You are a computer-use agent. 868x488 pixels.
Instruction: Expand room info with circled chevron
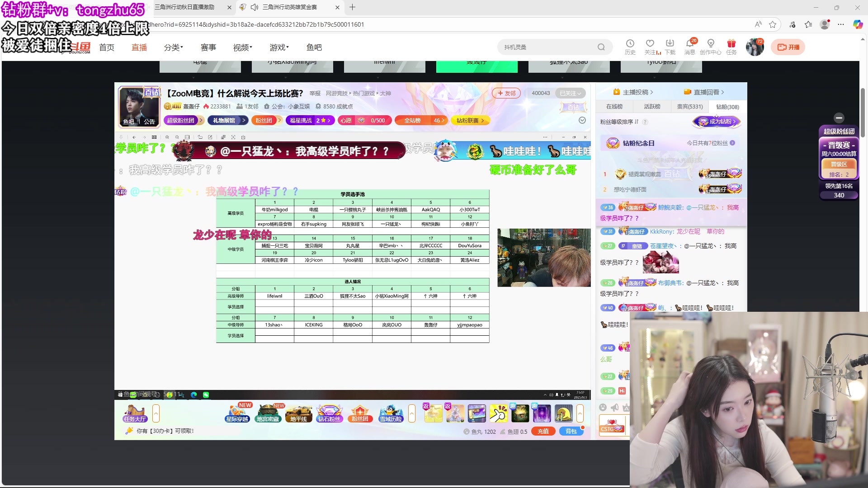click(x=582, y=120)
